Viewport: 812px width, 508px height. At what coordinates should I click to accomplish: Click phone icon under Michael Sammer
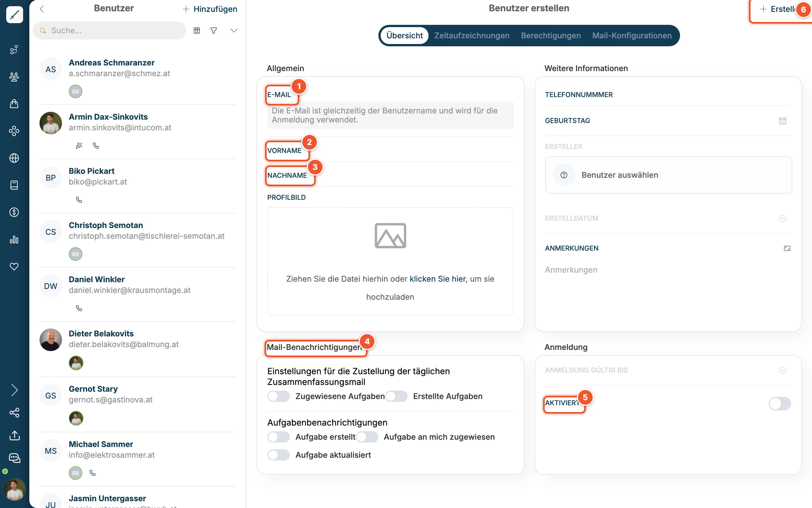click(x=92, y=473)
